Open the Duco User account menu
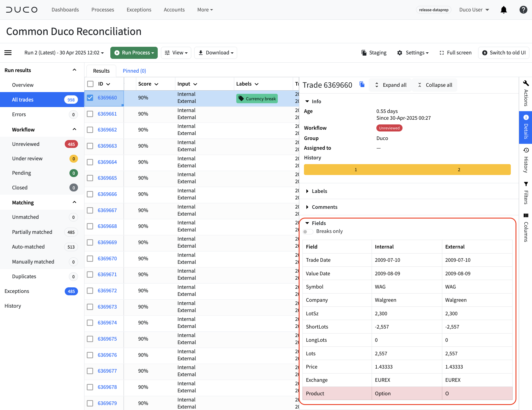This screenshot has width=532, height=410. (474, 10)
